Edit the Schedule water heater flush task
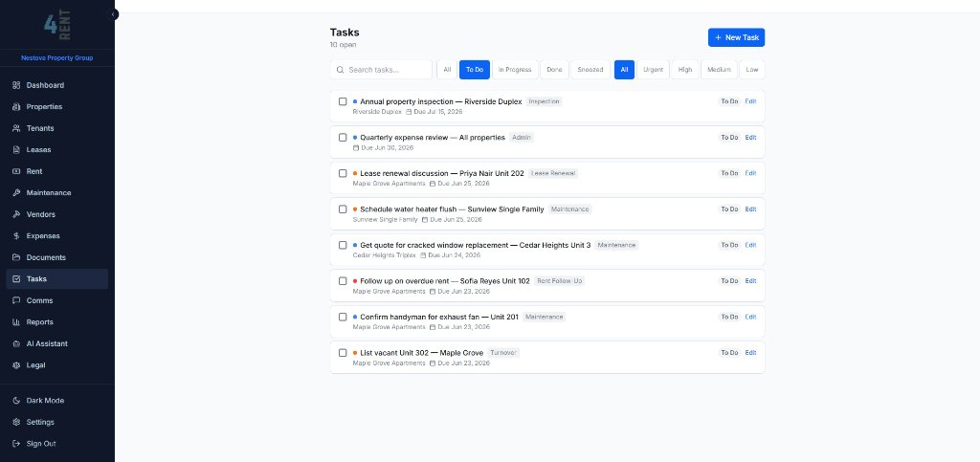 [x=750, y=209]
